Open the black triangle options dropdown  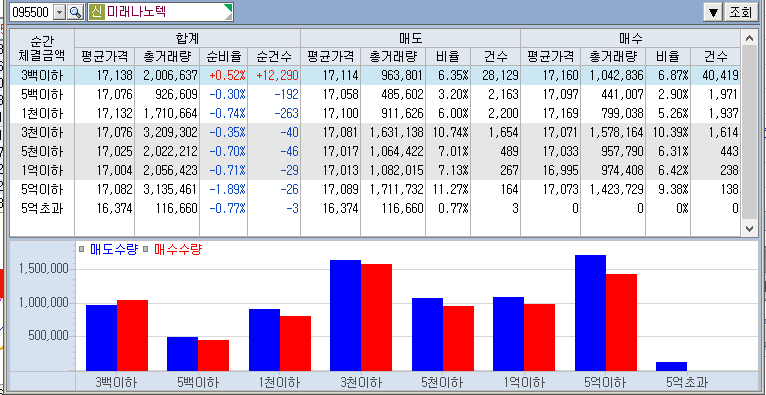click(713, 13)
